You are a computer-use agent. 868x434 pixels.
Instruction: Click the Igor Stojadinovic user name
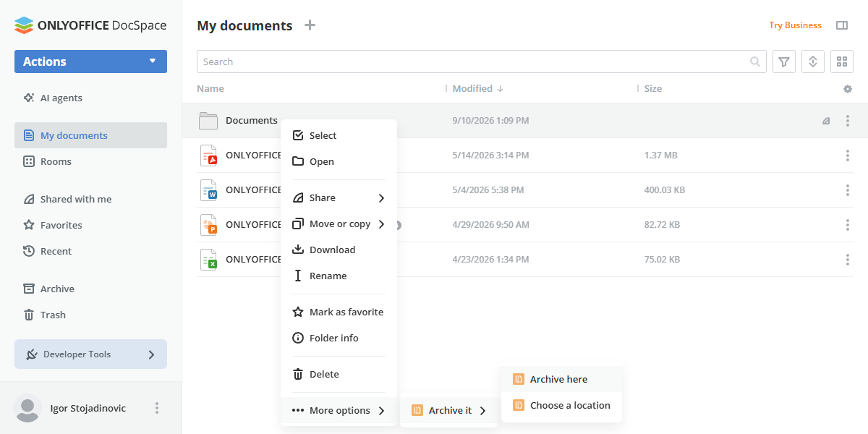tap(88, 409)
